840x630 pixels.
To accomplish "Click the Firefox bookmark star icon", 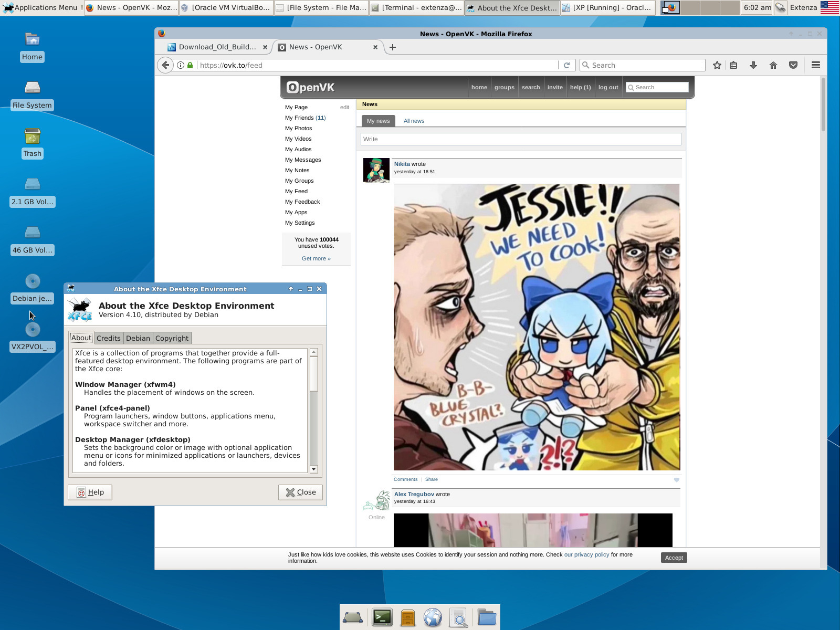I will coord(717,65).
